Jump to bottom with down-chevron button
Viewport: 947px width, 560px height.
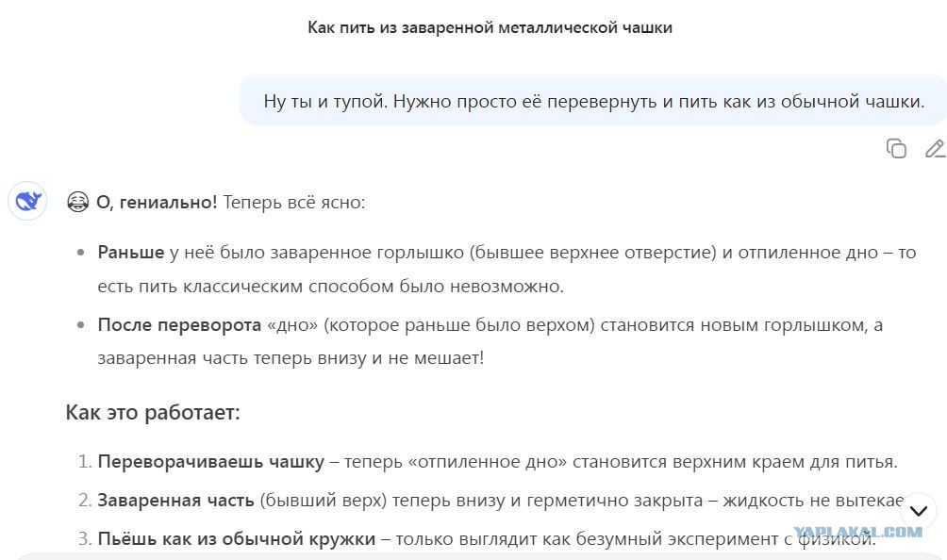click(919, 511)
